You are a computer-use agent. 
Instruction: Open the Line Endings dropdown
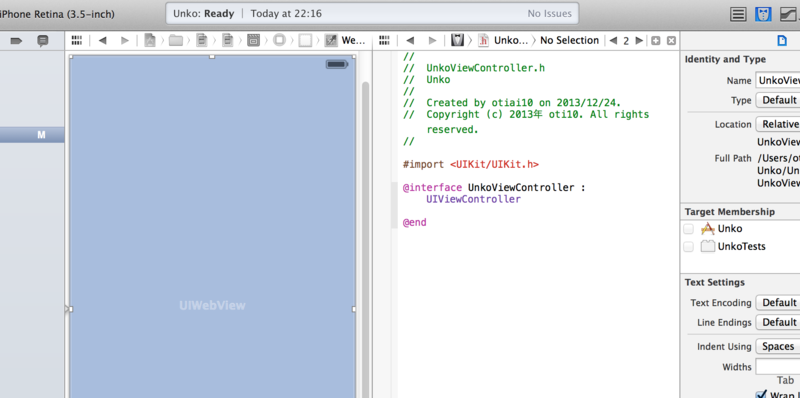tap(778, 322)
